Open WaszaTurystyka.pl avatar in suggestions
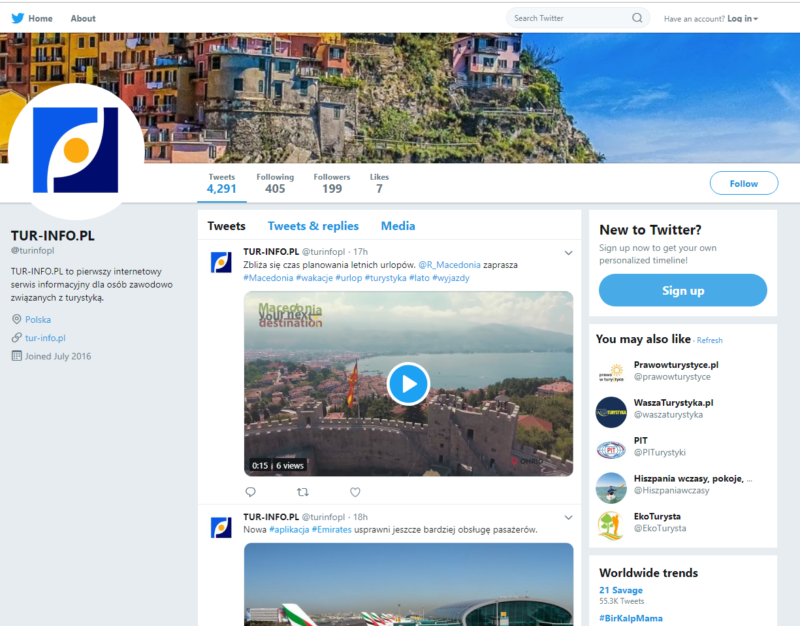 pos(611,412)
